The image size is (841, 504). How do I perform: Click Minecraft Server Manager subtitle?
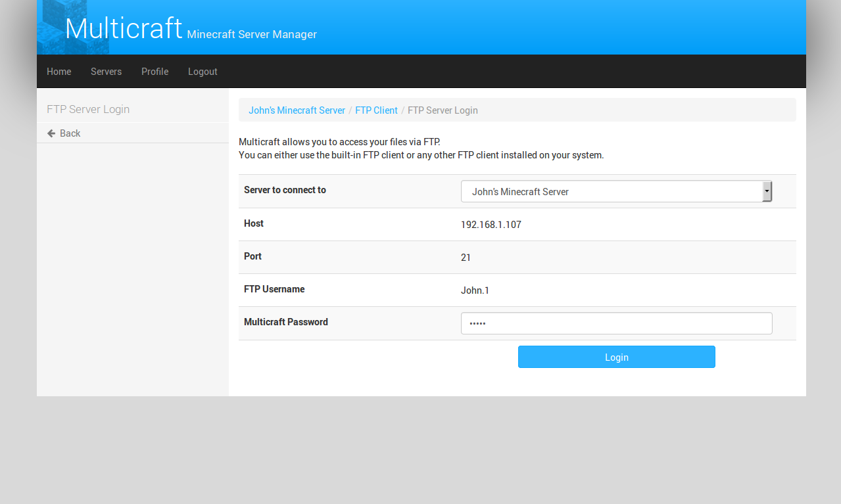[252, 34]
